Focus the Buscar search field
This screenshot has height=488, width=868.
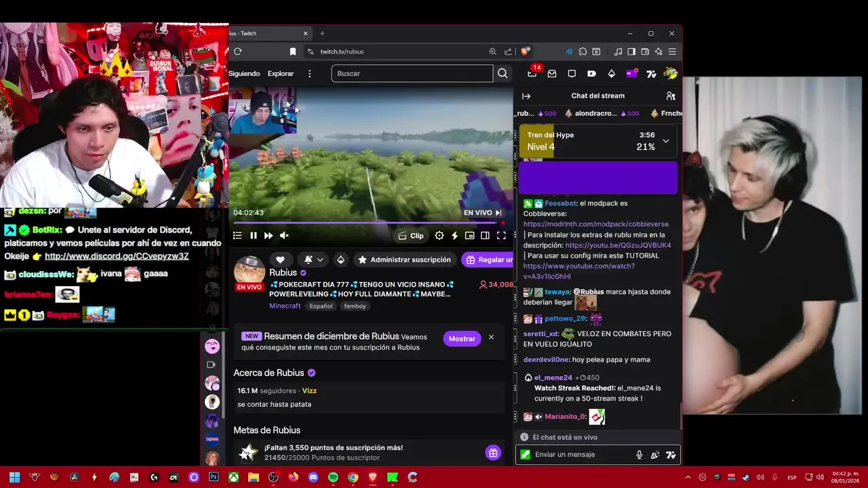(412, 73)
